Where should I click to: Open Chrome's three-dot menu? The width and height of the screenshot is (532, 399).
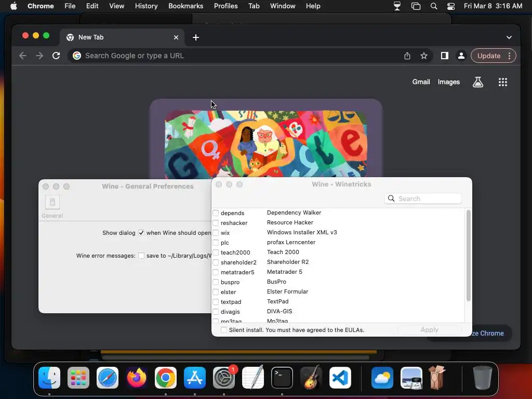click(x=509, y=56)
